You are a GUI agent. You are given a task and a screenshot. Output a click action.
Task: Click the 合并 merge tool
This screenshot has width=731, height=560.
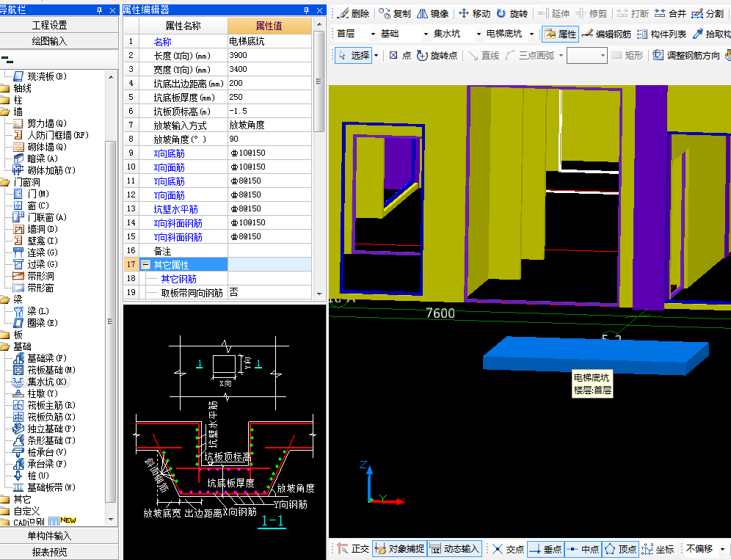[x=670, y=13]
